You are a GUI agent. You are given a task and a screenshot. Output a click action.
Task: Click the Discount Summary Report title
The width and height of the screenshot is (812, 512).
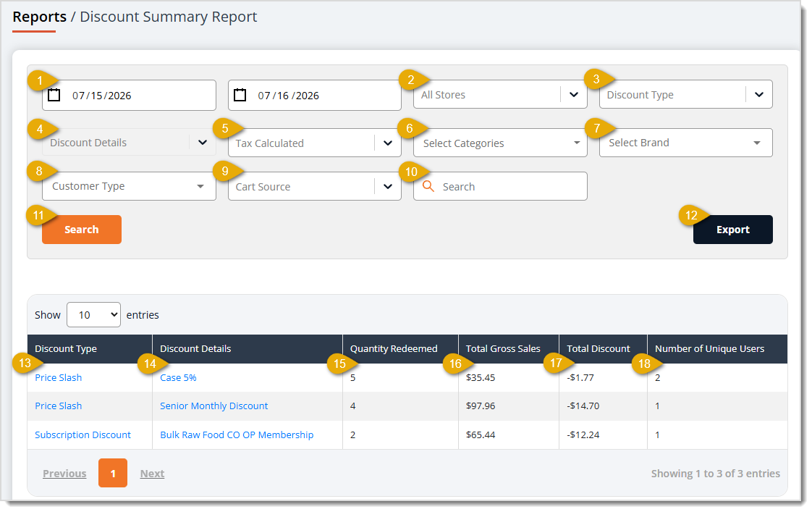pos(169,17)
